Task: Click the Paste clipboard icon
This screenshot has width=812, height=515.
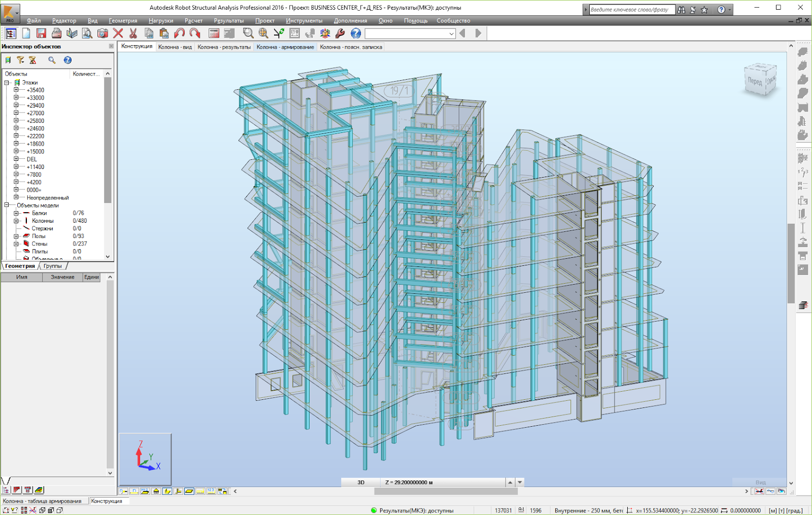Action: click(164, 33)
